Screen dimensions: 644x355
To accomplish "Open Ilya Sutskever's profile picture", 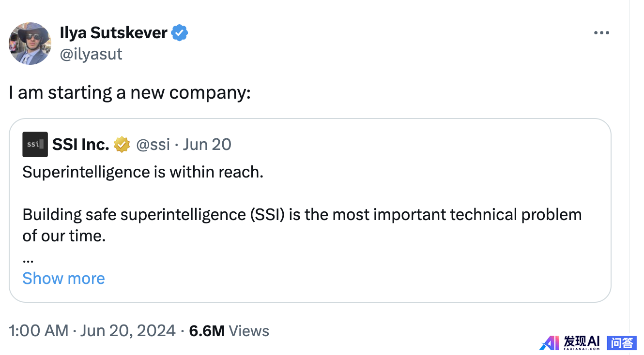I will (x=30, y=43).
